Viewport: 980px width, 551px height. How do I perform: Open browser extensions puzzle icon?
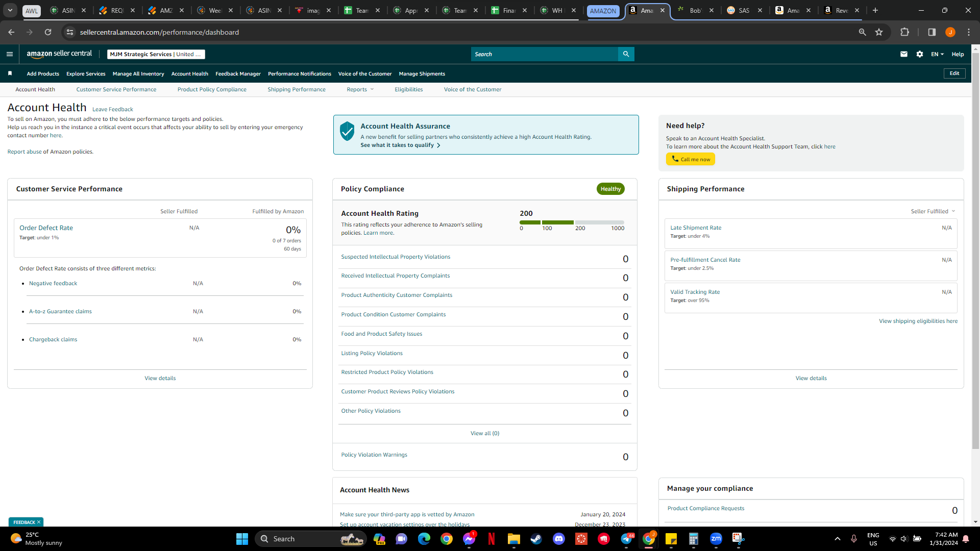pyautogui.click(x=905, y=32)
